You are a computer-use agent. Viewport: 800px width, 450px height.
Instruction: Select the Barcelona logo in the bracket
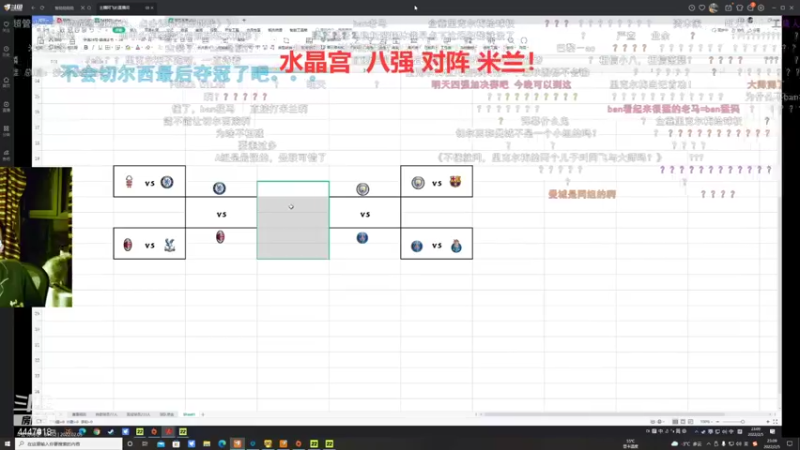[x=455, y=182]
